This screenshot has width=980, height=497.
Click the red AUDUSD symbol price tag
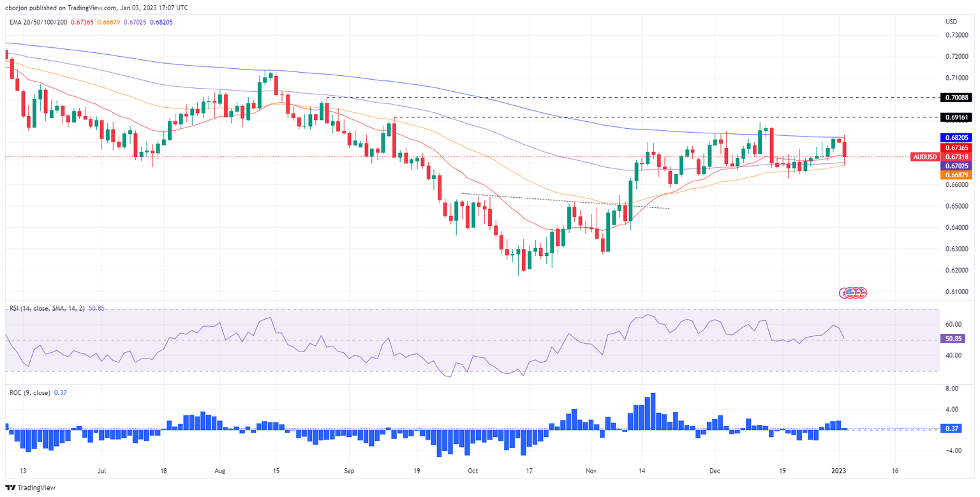(x=926, y=156)
